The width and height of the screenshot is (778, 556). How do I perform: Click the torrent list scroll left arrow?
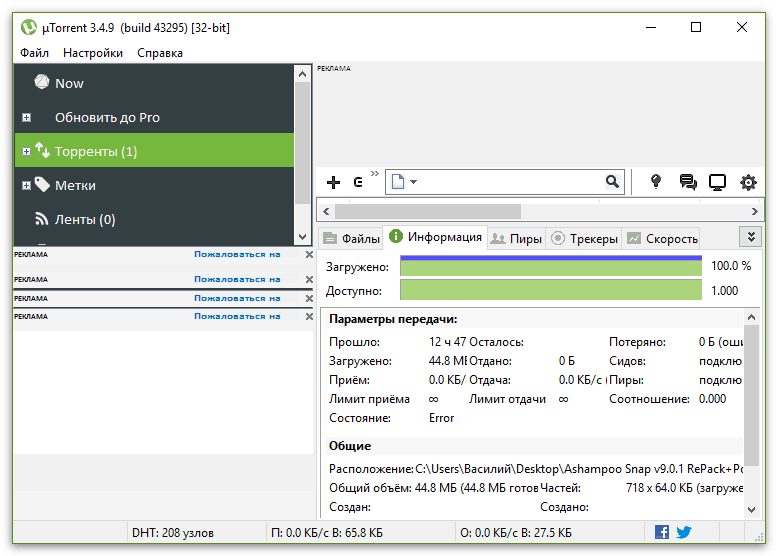(x=326, y=211)
